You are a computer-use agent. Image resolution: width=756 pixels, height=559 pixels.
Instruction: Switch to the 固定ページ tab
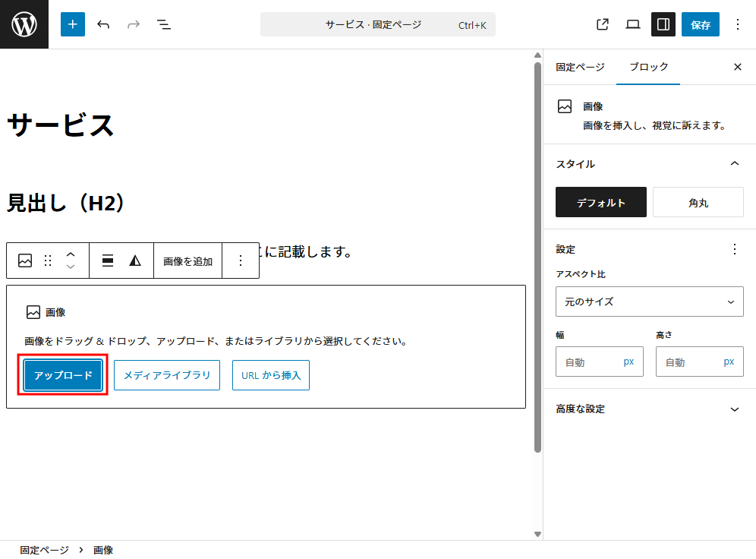click(580, 67)
